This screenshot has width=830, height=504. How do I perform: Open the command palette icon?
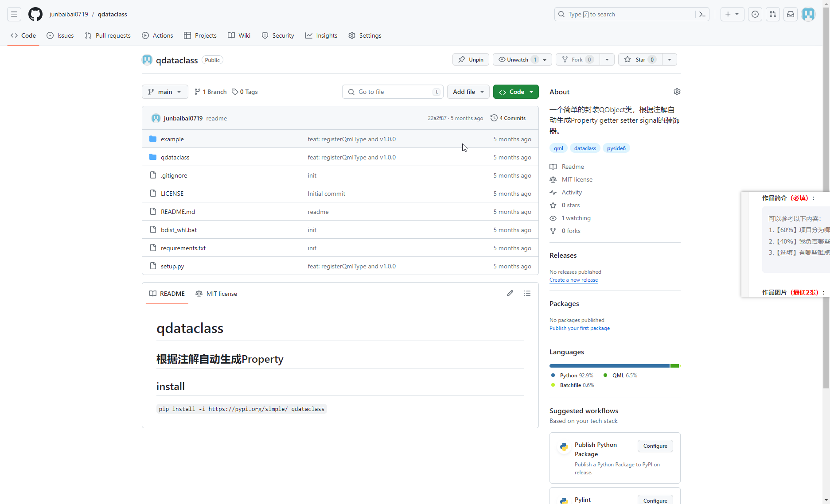pyautogui.click(x=702, y=14)
